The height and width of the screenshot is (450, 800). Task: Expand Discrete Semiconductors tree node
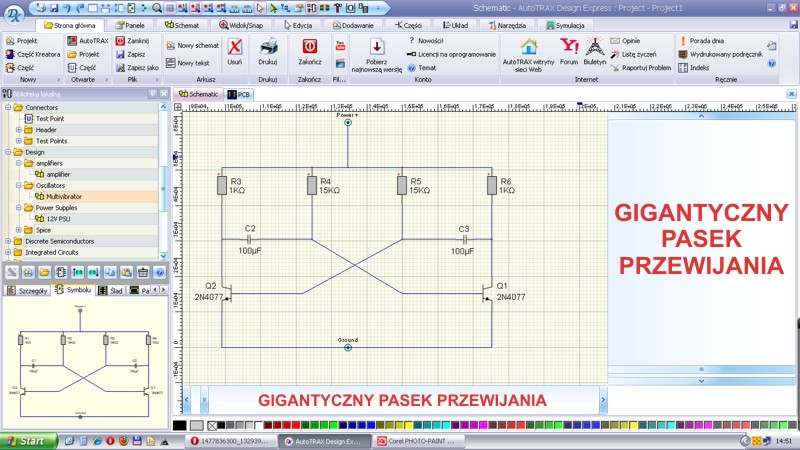pyautogui.click(x=7, y=241)
